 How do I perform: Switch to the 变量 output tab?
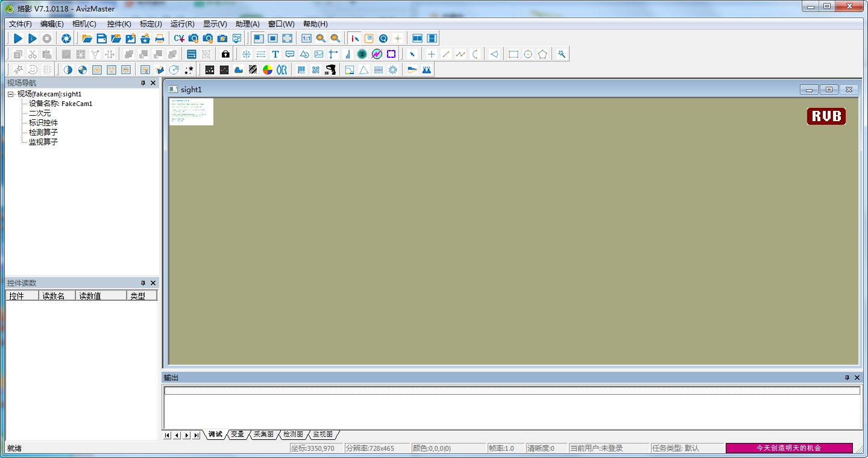click(237, 434)
